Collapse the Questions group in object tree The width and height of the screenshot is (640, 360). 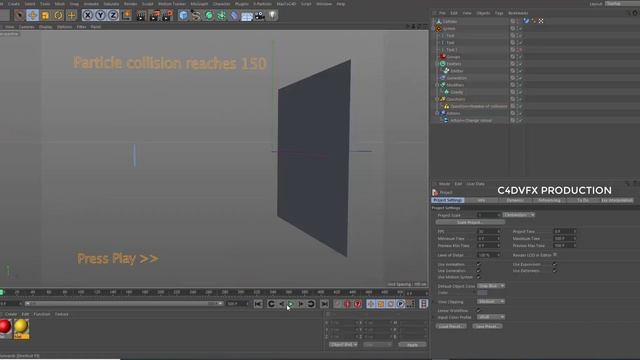tap(437, 99)
